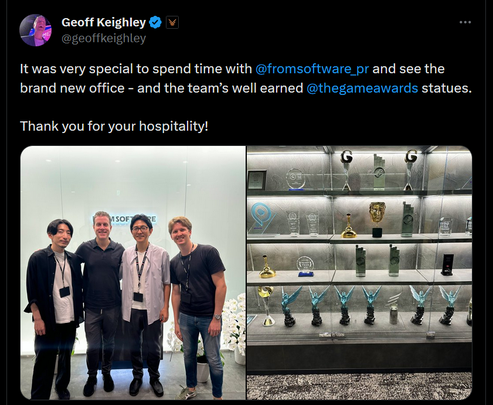Open Geoff Keighley's profile avatar

36,30
